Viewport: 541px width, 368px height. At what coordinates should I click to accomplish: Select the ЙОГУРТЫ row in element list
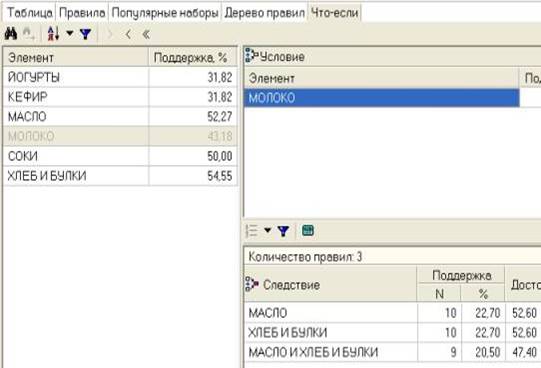[120, 77]
